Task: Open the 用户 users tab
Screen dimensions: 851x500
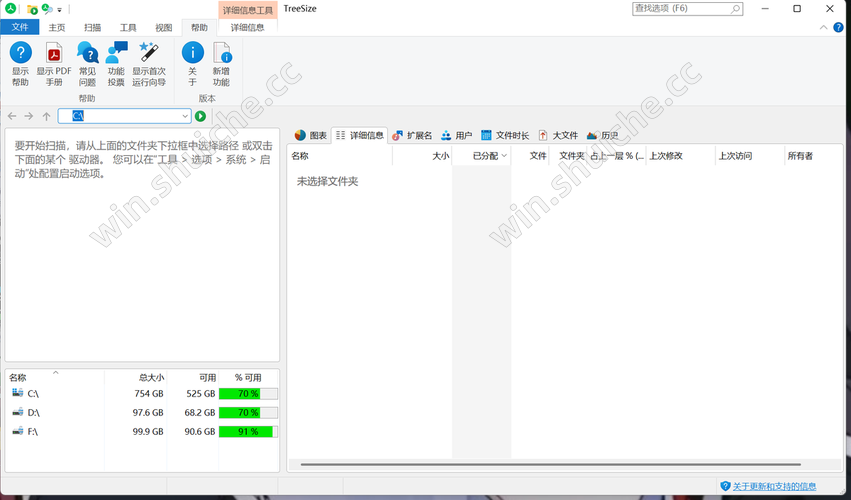Action: click(x=456, y=135)
